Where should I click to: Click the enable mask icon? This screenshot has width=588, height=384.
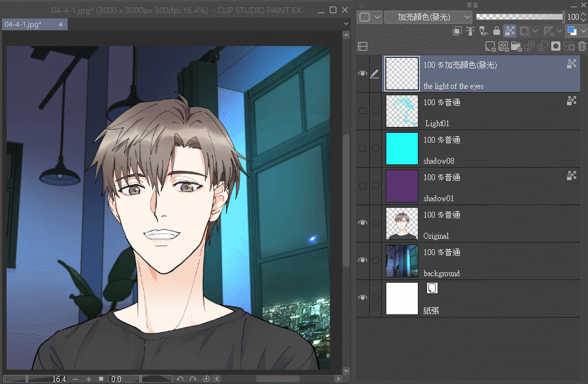pyautogui.click(x=525, y=31)
